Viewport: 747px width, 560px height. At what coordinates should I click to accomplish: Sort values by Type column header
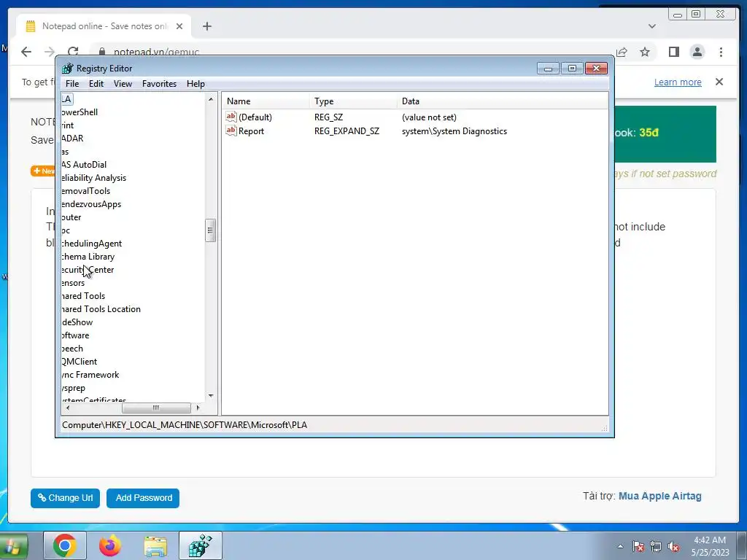pos(353,101)
